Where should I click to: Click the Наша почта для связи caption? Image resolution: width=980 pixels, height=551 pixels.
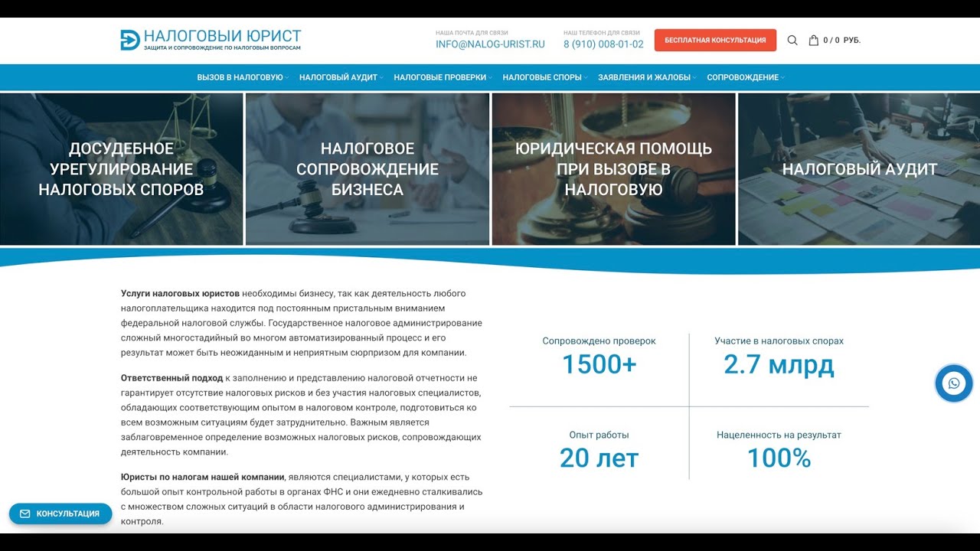472,33
